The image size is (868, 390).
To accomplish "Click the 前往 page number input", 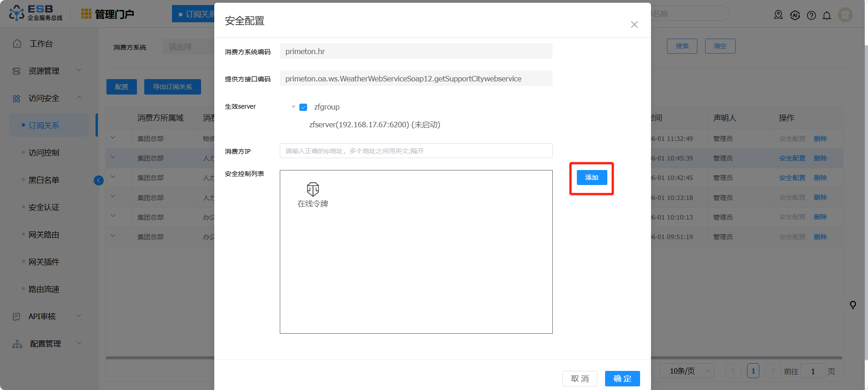I will pyautogui.click(x=813, y=371).
